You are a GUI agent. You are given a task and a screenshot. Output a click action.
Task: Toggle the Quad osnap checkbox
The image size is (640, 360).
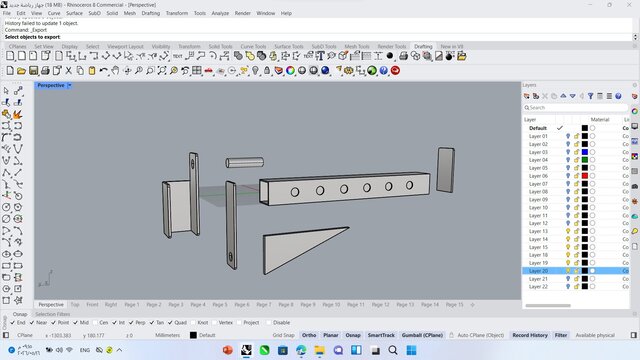[170, 322]
